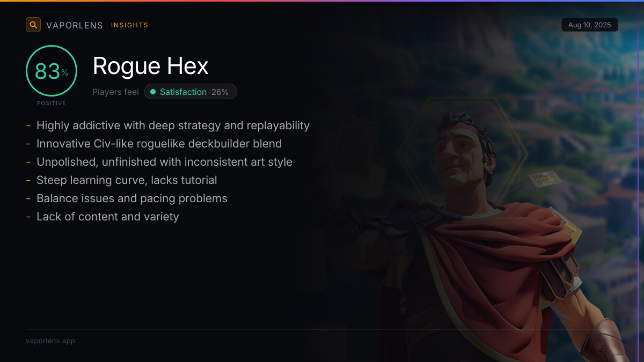This screenshot has width=644, height=362.
Task: Click the magnifying glass logo icon
Action: [x=33, y=25]
